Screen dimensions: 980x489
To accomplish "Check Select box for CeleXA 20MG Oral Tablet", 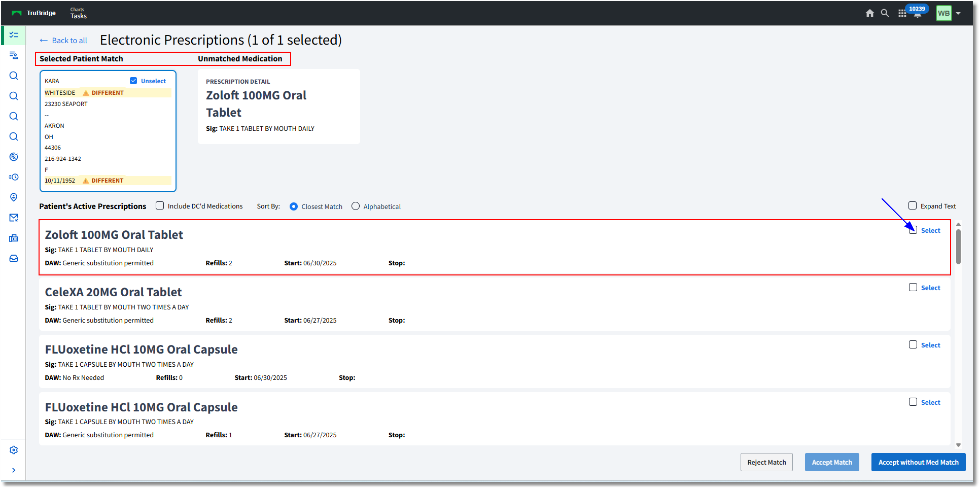I will pos(913,287).
